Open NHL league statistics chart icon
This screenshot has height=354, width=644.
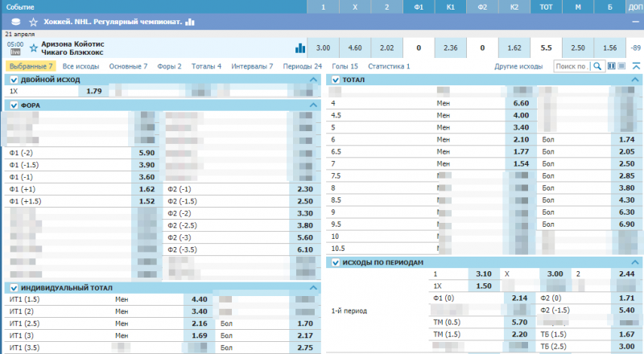point(190,22)
